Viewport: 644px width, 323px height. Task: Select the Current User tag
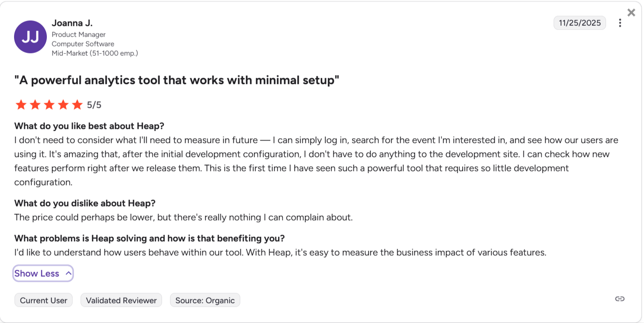[x=44, y=301]
